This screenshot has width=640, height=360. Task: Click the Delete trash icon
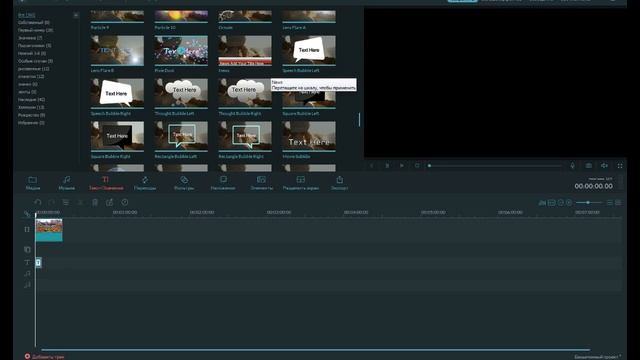(x=95, y=202)
